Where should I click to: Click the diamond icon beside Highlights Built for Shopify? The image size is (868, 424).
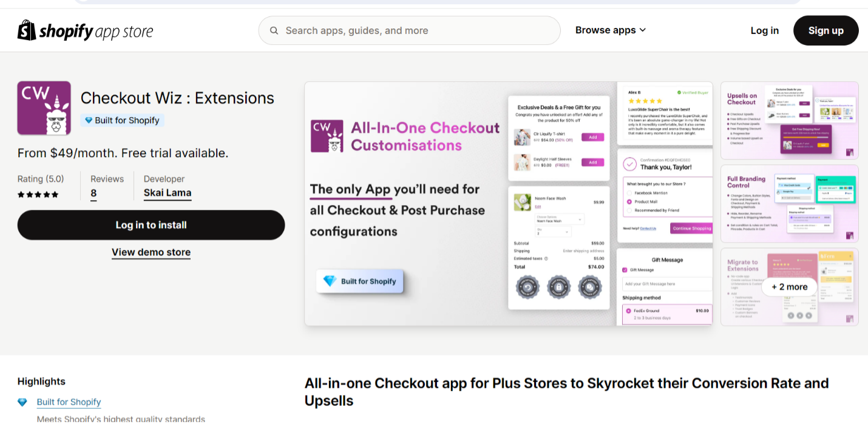[x=22, y=402]
